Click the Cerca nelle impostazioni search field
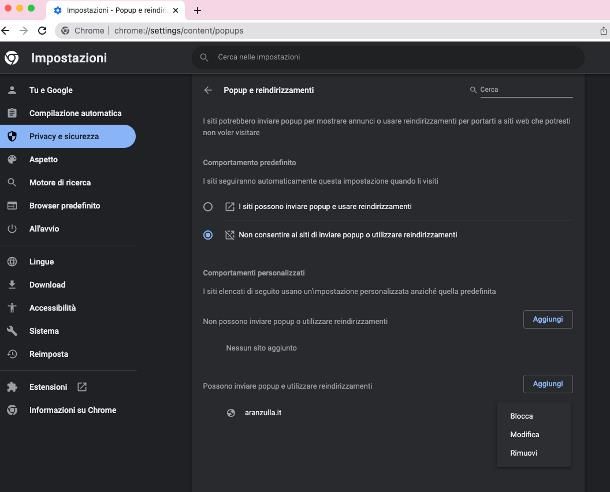Screen dimensions: 610x492 tap(388, 57)
